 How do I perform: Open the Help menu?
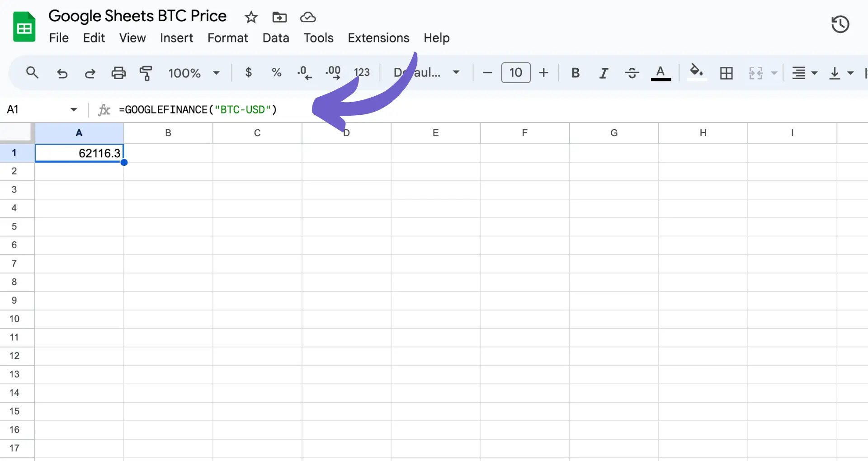[436, 38]
